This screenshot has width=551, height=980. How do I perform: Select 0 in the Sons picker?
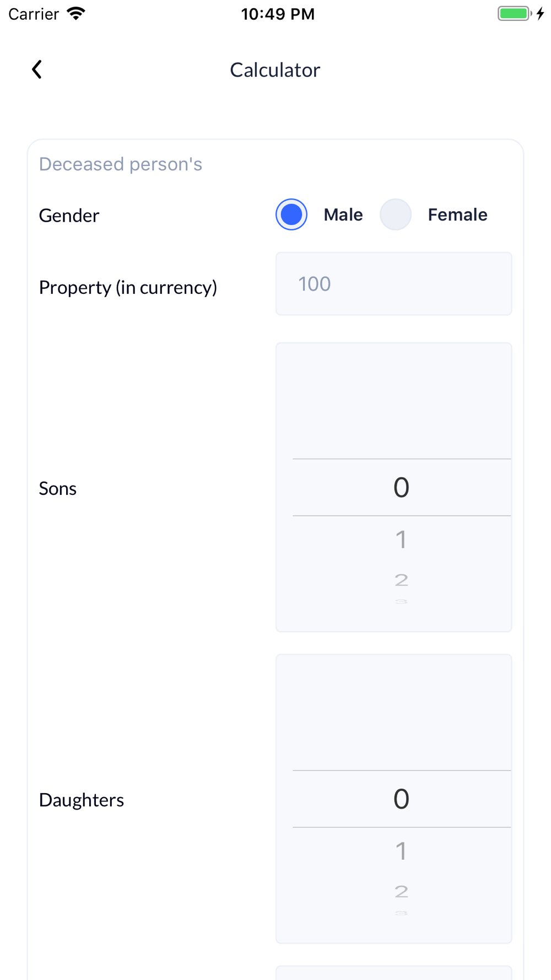[x=401, y=487]
